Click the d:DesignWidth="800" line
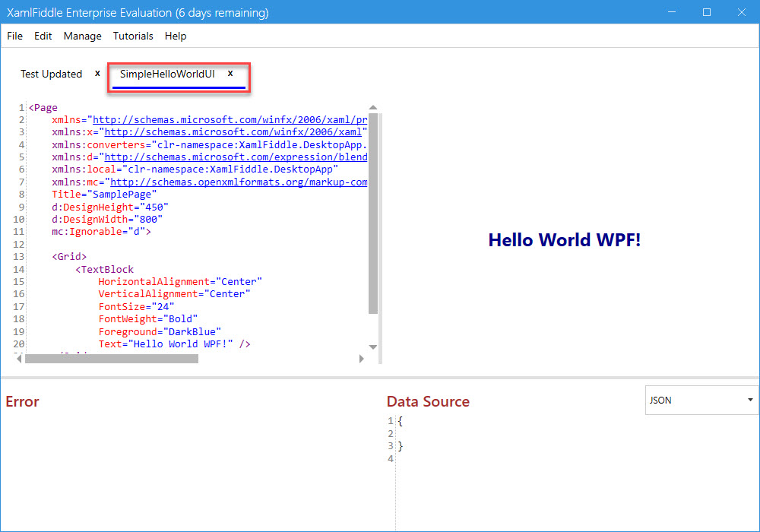The image size is (760, 532). tap(107, 219)
